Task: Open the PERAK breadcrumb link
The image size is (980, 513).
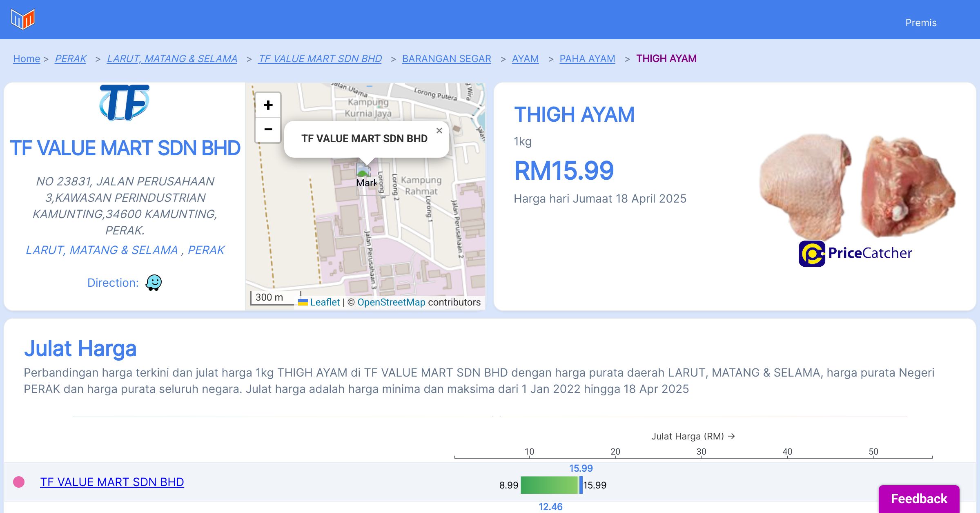Action: click(71, 59)
